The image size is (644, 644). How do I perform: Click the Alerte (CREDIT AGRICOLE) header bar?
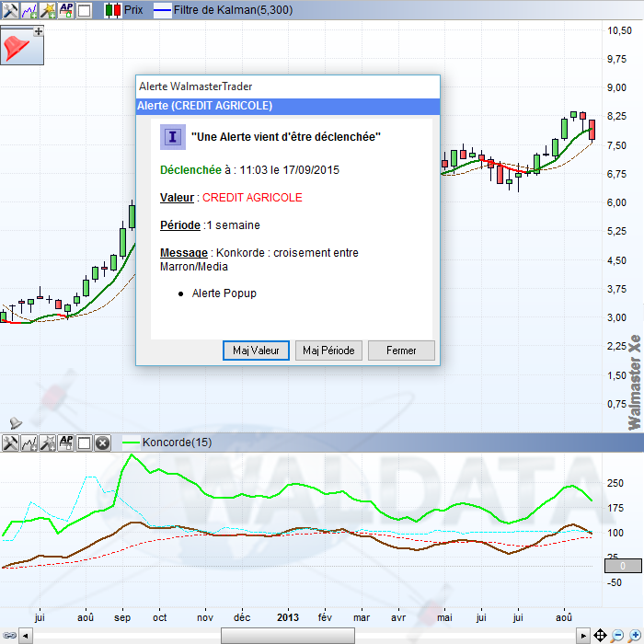tap(288, 106)
